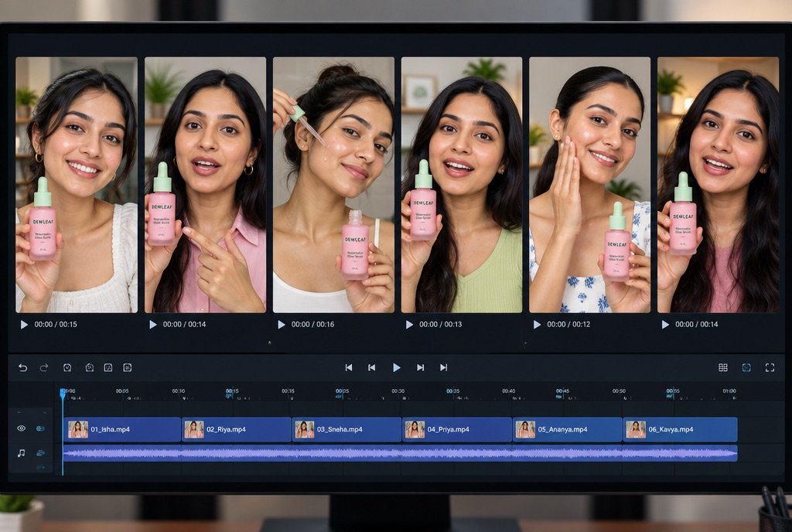Play the third preview clip at 00:00 / 00:16
Image resolution: width=792 pixels, height=532 pixels.
coord(282,325)
